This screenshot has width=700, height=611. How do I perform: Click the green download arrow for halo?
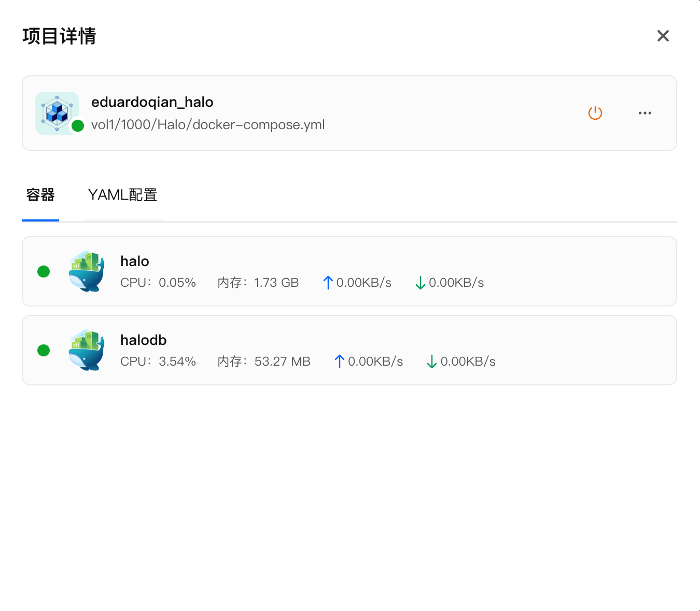(x=420, y=283)
